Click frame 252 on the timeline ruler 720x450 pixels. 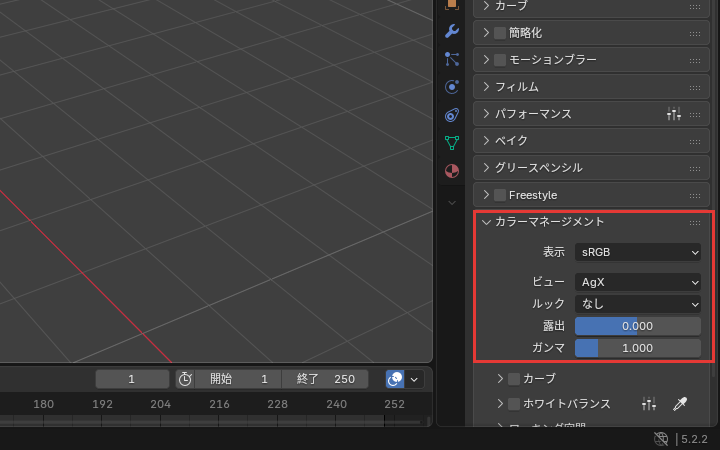[x=395, y=404]
